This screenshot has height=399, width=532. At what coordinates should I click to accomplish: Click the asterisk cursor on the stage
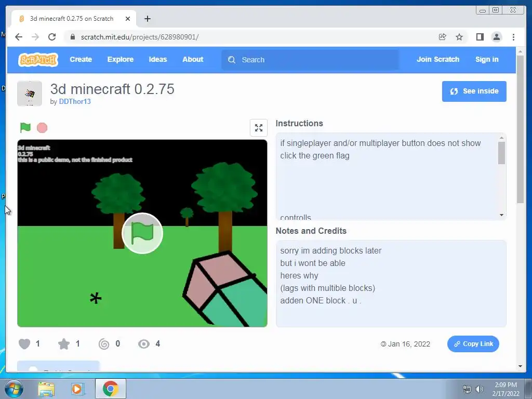[x=96, y=298]
